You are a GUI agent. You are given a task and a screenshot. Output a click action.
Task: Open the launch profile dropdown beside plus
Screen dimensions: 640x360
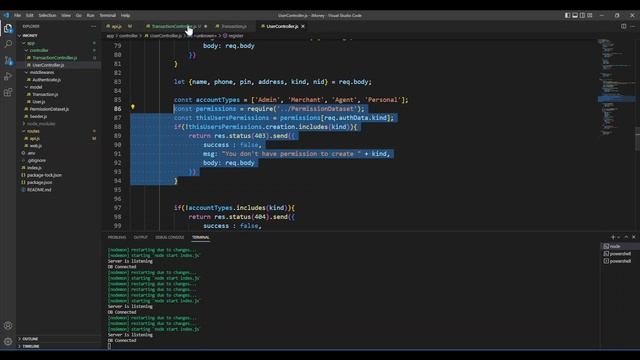tap(618, 237)
